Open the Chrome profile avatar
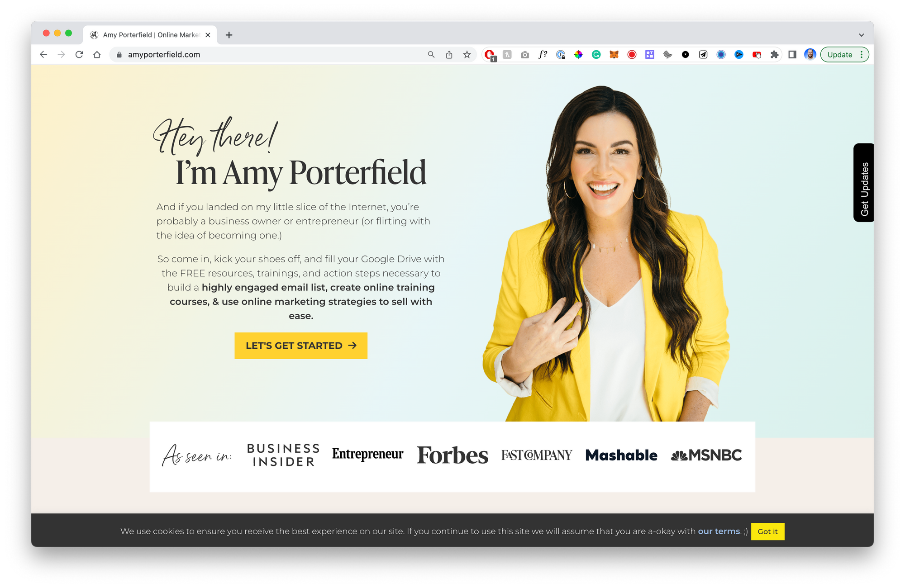The height and width of the screenshot is (588, 905). pos(810,55)
